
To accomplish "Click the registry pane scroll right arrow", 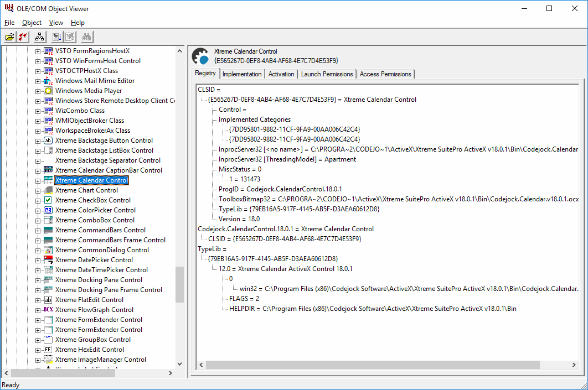I will click(574, 365).
